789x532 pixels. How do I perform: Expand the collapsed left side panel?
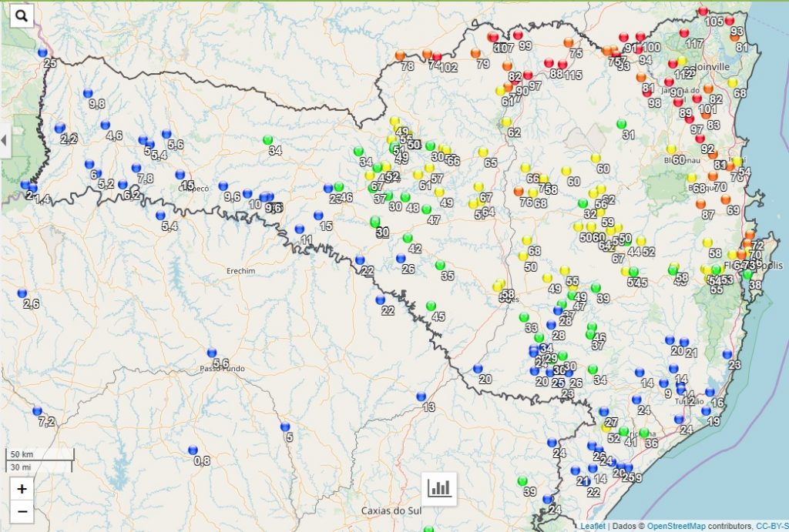click(x=4, y=141)
